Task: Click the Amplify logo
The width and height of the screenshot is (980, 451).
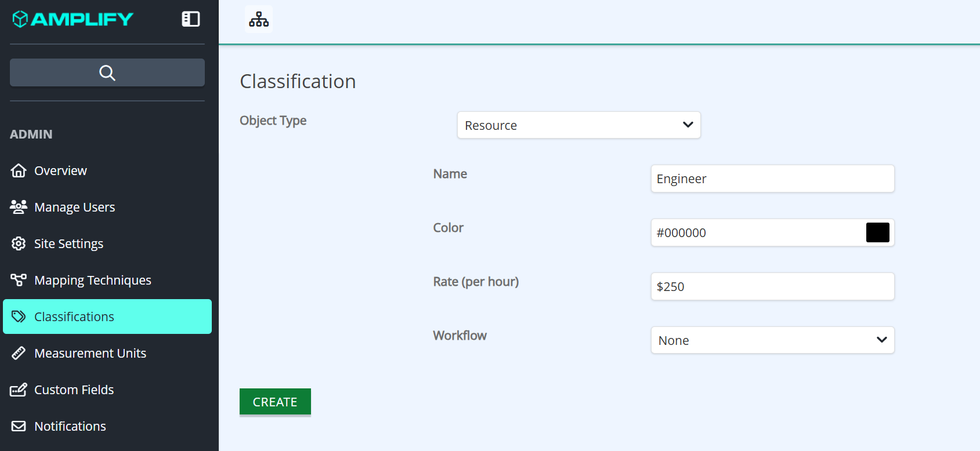Action: (73, 19)
